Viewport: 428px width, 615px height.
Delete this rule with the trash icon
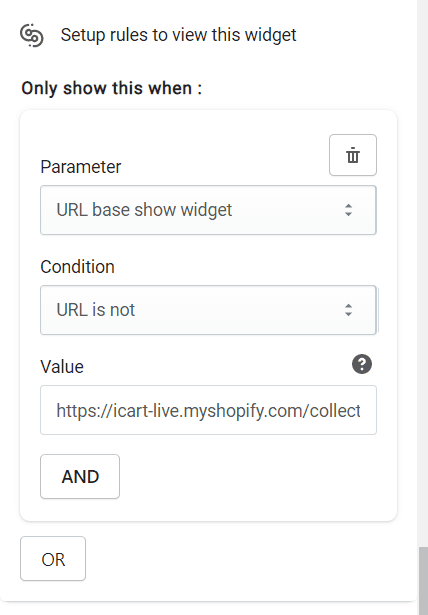coord(353,155)
